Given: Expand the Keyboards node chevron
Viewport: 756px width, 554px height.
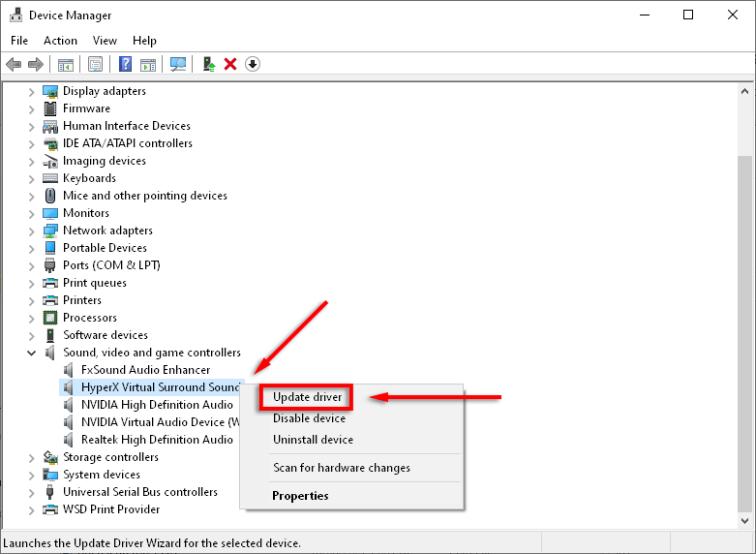Looking at the screenshot, I should 31,178.
